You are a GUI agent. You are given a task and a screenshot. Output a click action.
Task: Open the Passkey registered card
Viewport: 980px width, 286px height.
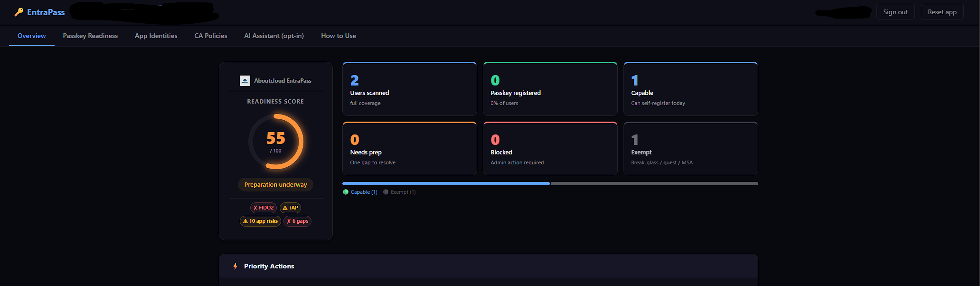[x=550, y=89]
